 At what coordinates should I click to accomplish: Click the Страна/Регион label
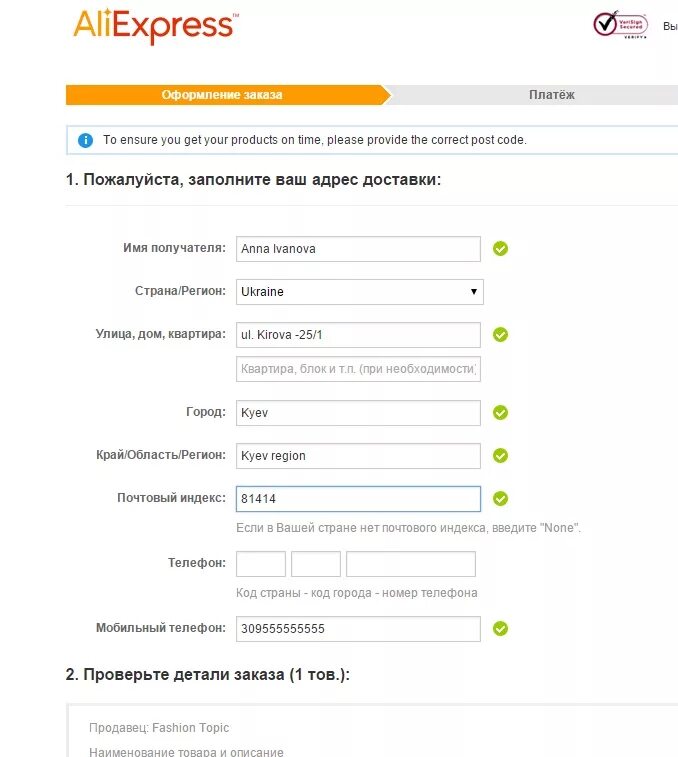pos(180,291)
